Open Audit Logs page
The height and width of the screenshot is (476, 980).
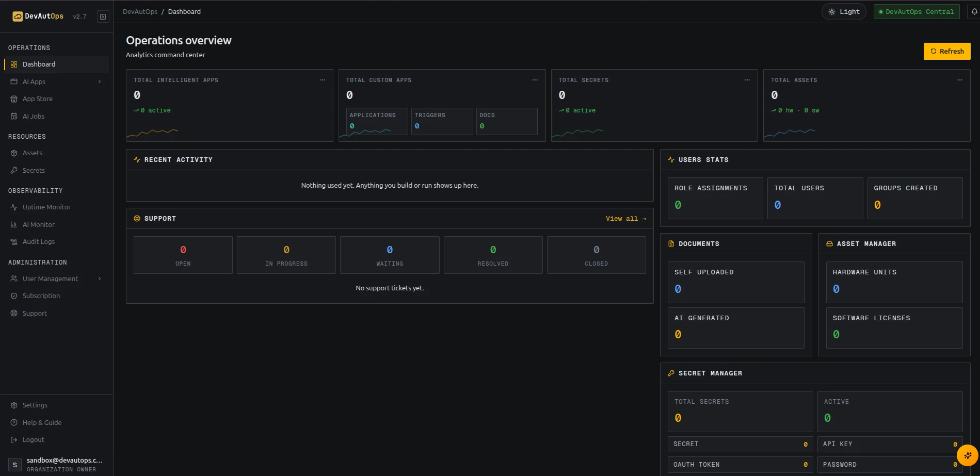pos(56,242)
